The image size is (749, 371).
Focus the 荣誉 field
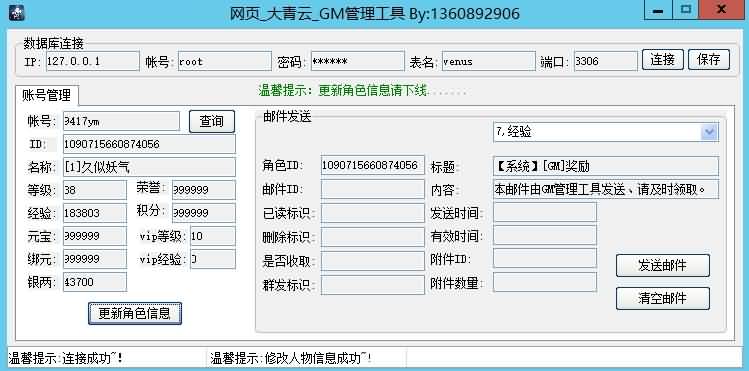coord(204,190)
